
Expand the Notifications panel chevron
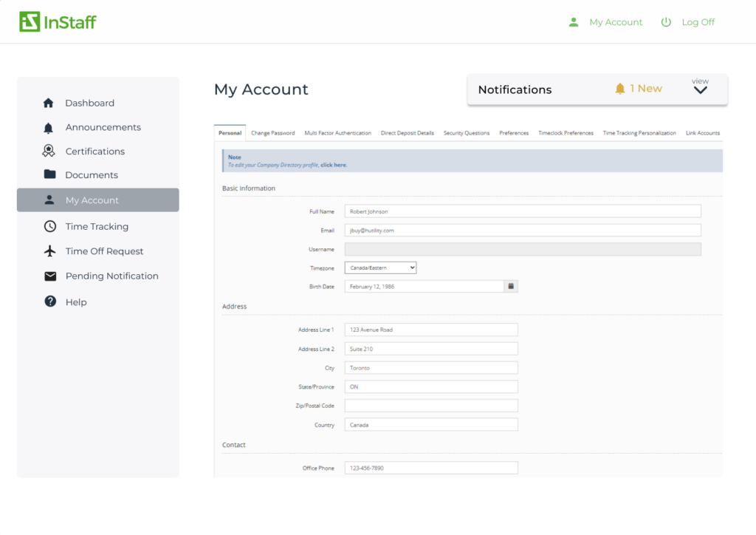[700, 90]
